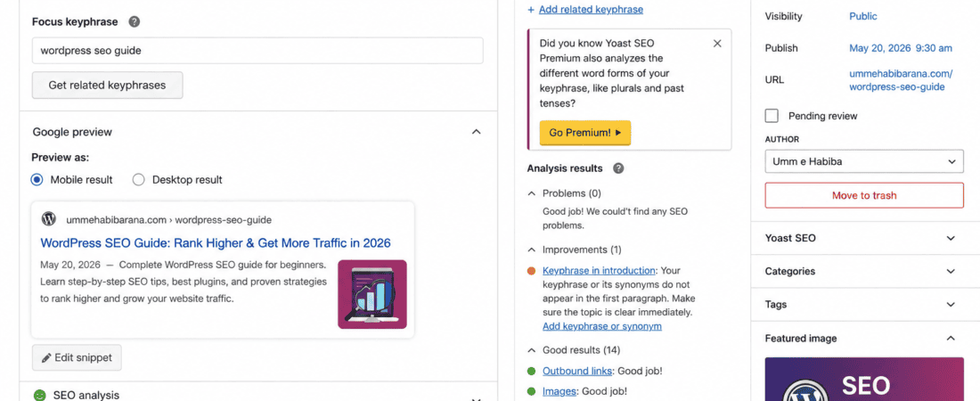Click the Focus keyphrase input field
This screenshot has height=401, width=980.
coord(257,51)
